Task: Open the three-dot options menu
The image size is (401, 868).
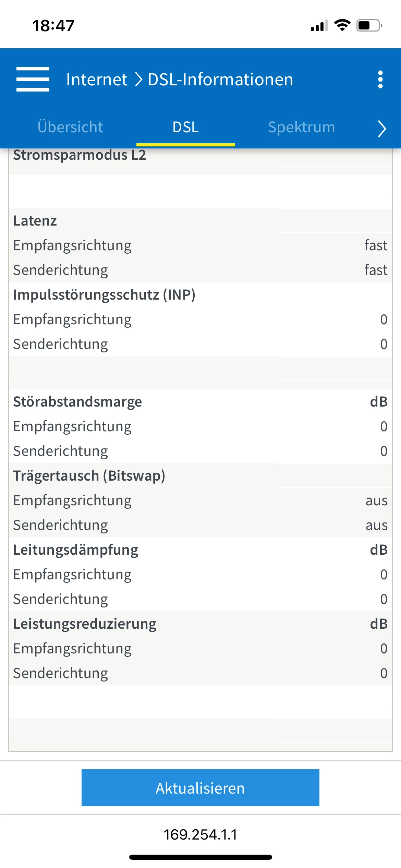Action: click(x=380, y=80)
